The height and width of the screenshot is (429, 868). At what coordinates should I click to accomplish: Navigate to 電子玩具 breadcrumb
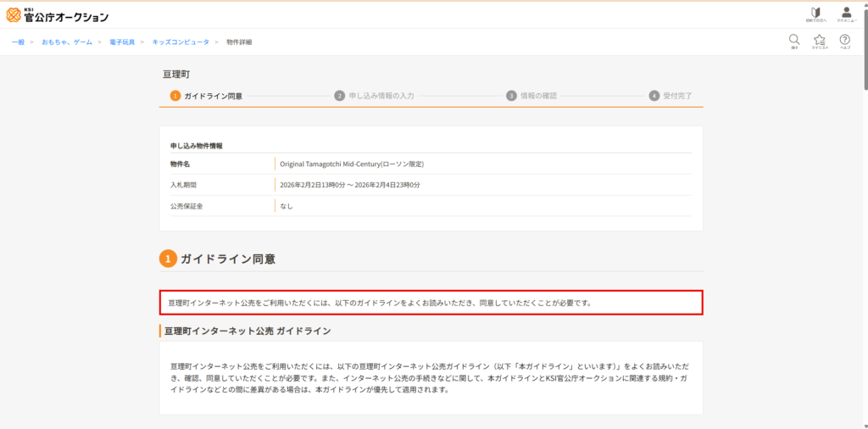[122, 42]
